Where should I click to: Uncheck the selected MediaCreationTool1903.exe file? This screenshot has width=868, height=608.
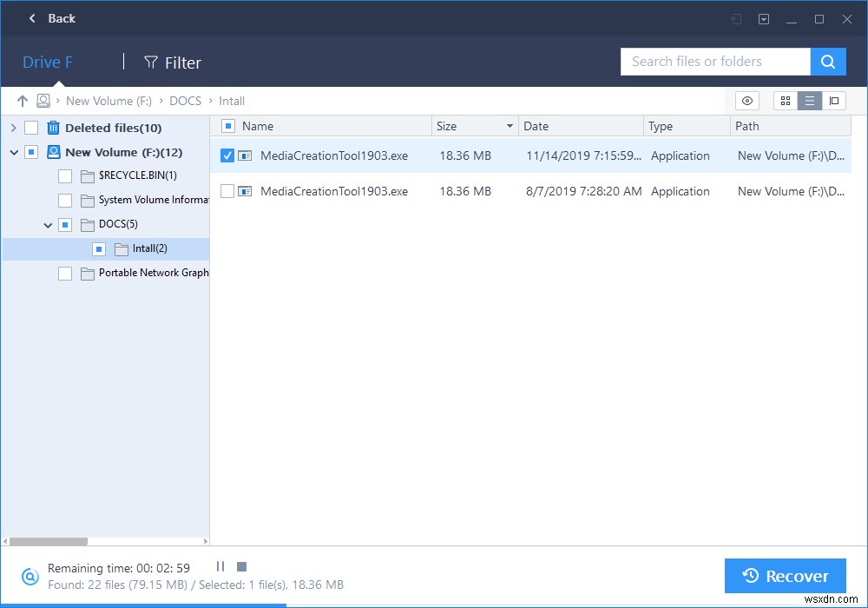pos(227,155)
